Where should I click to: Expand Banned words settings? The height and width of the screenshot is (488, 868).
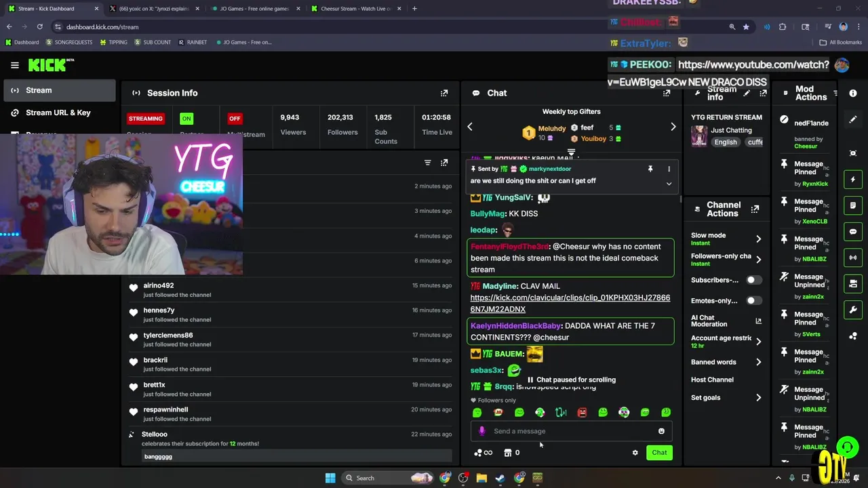click(758, 362)
